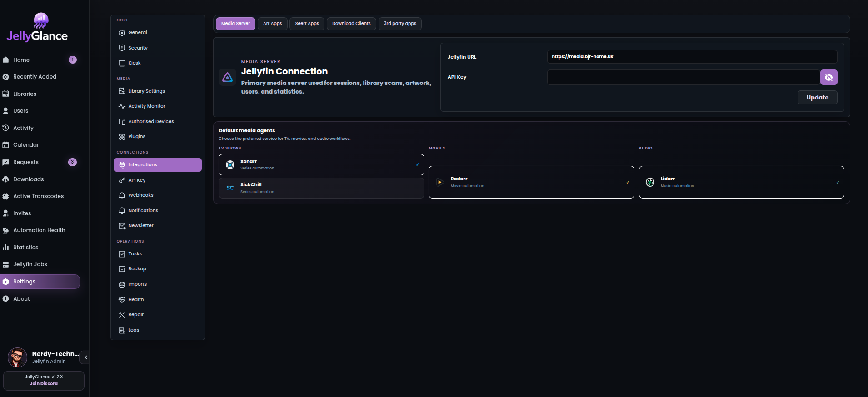
Task: Open the API Key settings section
Action: click(157, 180)
